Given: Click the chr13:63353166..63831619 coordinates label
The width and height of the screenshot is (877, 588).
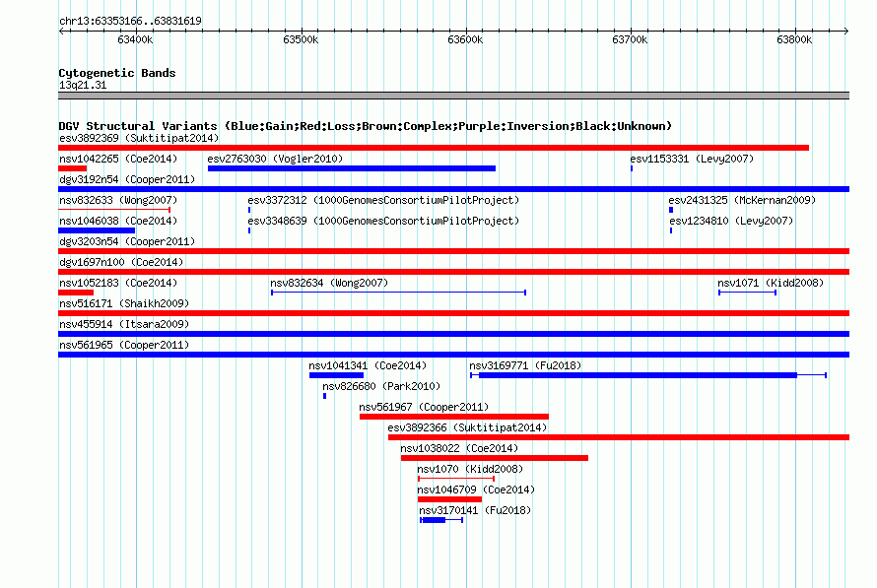Looking at the screenshot, I should pyautogui.click(x=130, y=22).
